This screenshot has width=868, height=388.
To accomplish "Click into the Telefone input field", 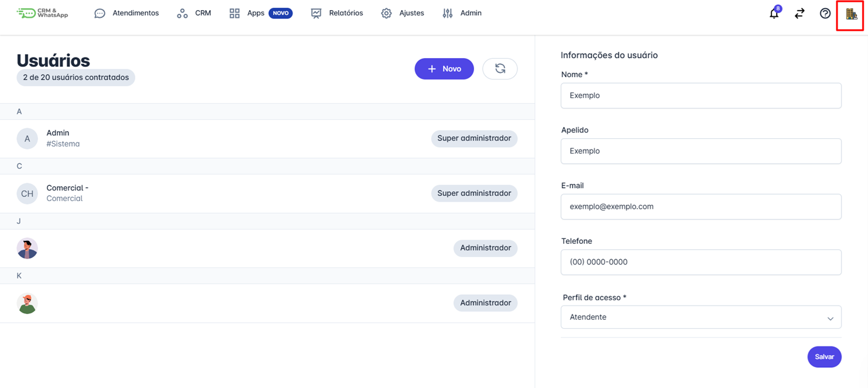I will point(701,262).
